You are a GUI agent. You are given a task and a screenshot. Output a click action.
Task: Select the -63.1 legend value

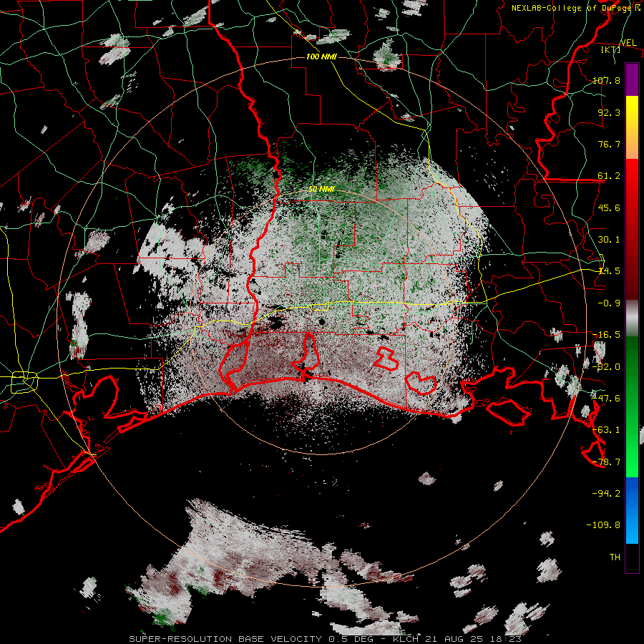click(606, 430)
